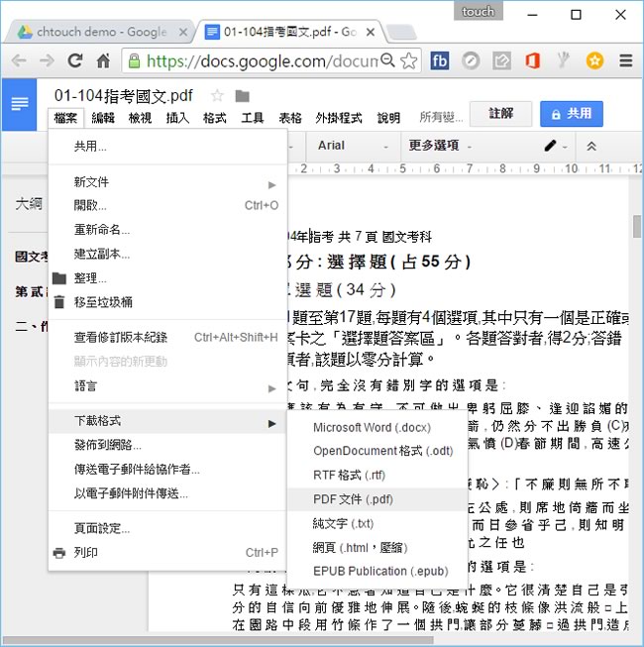Select 列印 from the file menu
Image resolution: width=644 pixels, height=647 pixels.
coord(86,552)
